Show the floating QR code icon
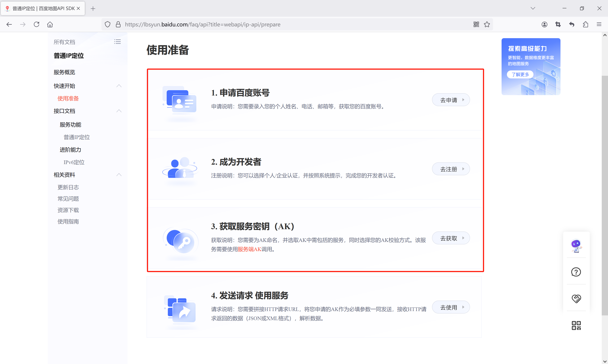608x364 pixels. click(576, 325)
